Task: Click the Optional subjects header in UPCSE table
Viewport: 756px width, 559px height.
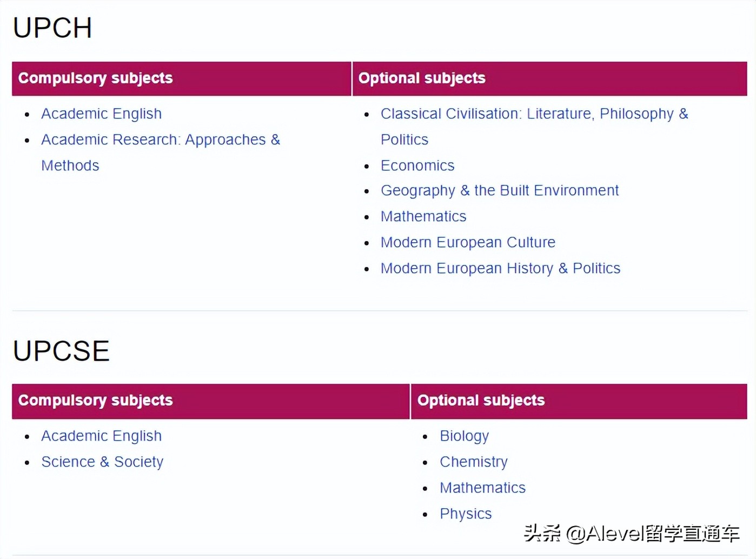Action: coord(481,401)
